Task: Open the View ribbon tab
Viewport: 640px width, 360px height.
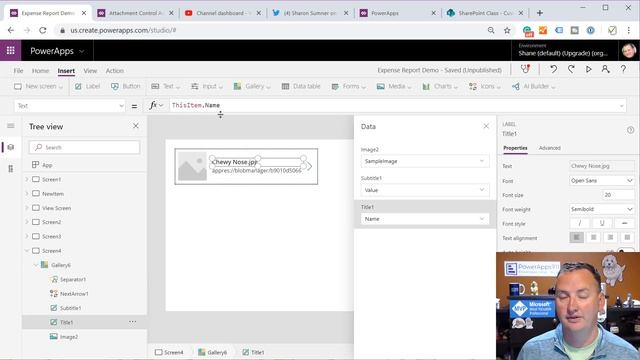Action: click(90, 71)
